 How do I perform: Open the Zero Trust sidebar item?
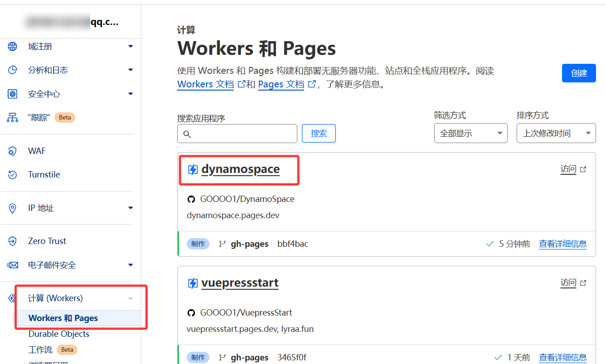coord(47,241)
